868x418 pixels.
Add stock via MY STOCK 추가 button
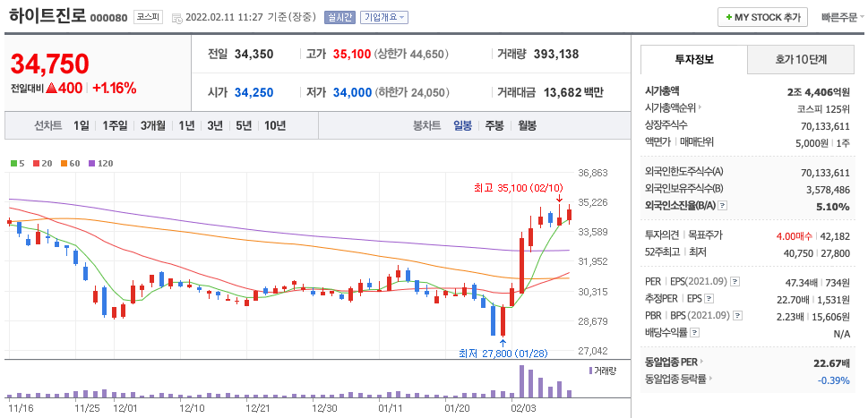click(763, 17)
